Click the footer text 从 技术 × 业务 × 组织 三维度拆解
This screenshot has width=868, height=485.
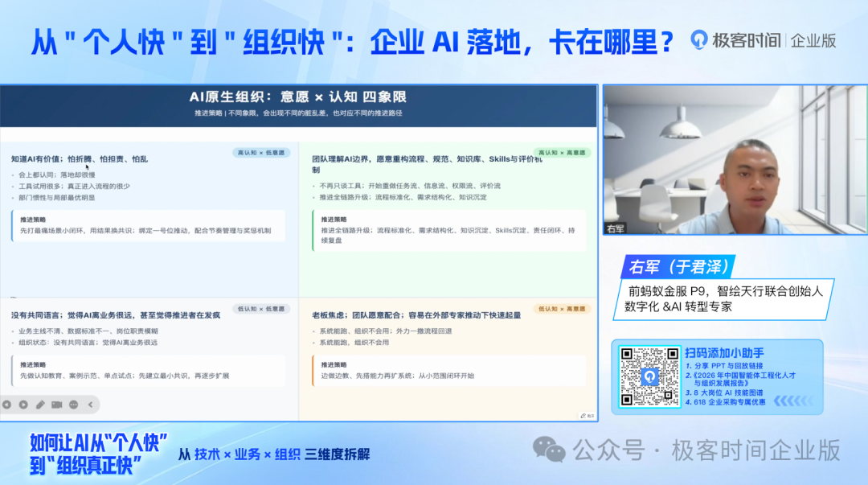[274, 454]
